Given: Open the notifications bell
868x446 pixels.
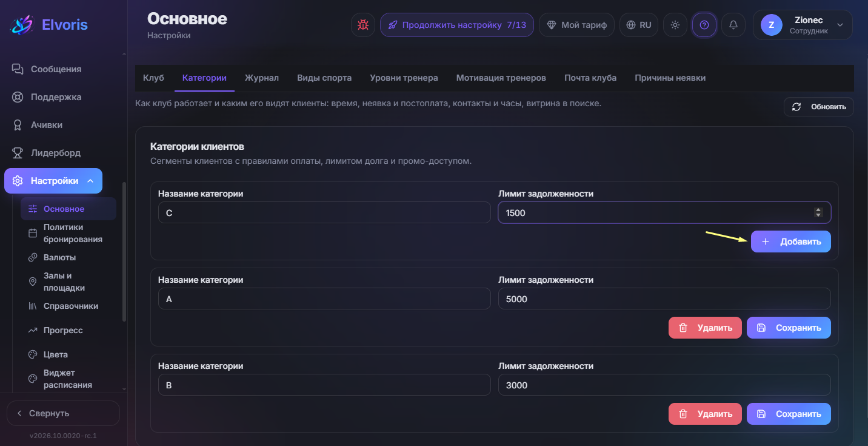Looking at the screenshot, I should tap(733, 25).
